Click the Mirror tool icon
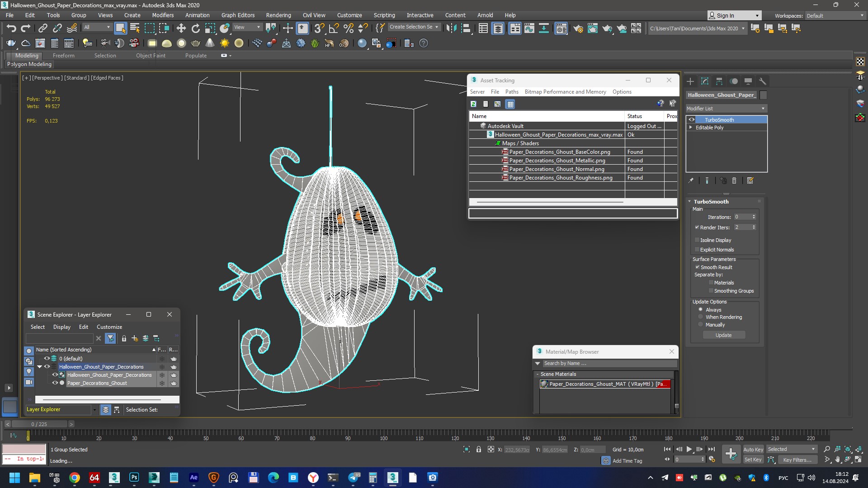Viewport: 868px width, 488px height. coord(451,28)
